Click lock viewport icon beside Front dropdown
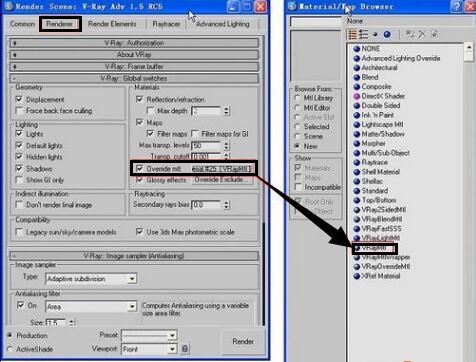This screenshot has width=476, height=362. (x=185, y=349)
